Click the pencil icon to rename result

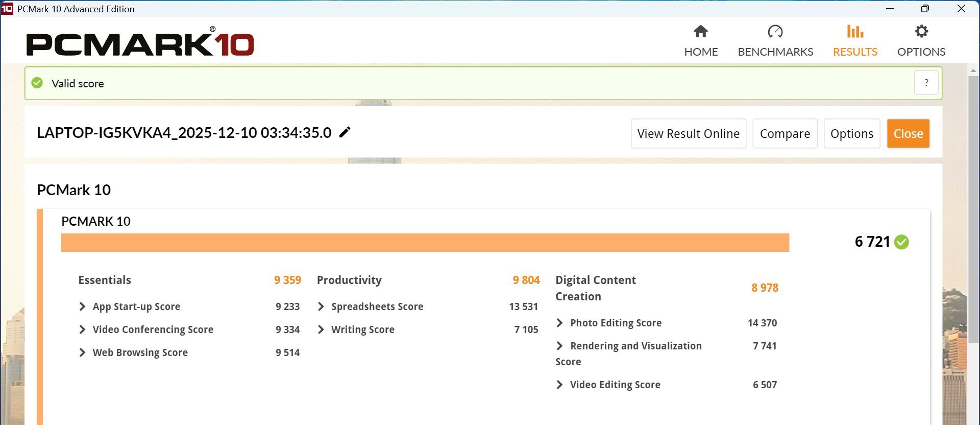345,132
